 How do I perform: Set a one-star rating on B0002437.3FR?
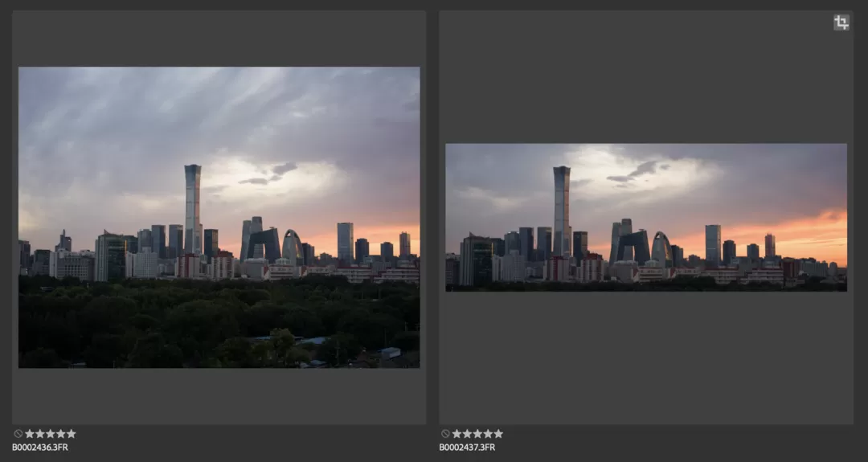point(457,434)
